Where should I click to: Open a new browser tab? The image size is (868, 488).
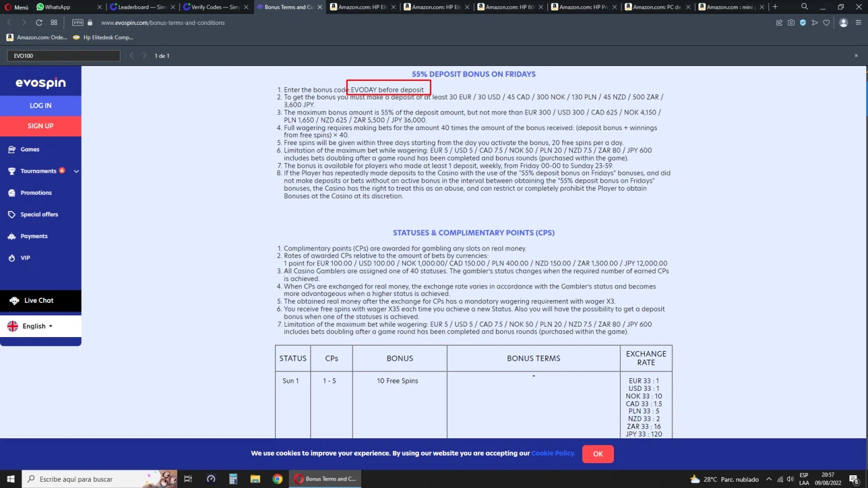775,7
